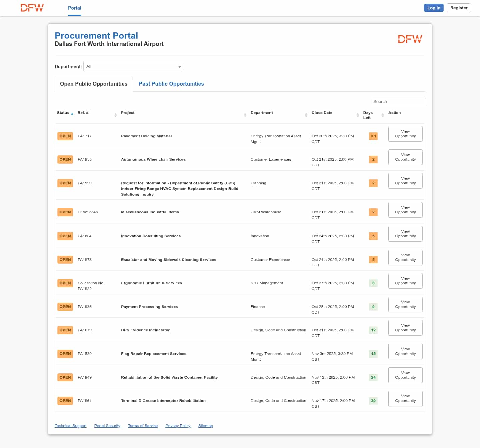Focus the table Search field
Screen dimensions: 480x448
pos(398,102)
